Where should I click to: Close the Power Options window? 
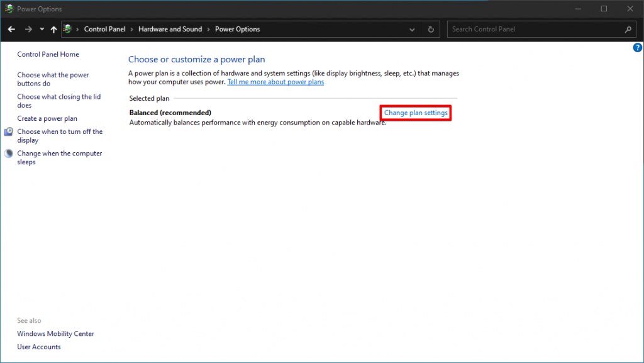point(630,9)
